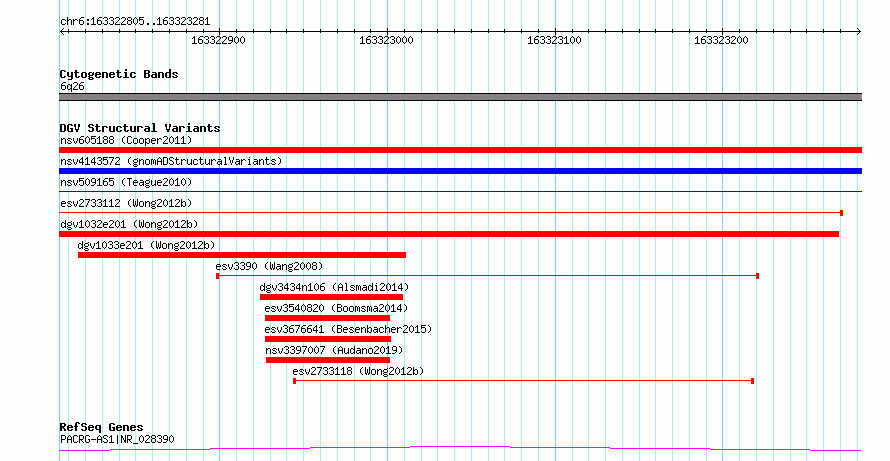Click the RefSeq Genes track title
This screenshot has height=461, width=890.
(x=102, y=427)
